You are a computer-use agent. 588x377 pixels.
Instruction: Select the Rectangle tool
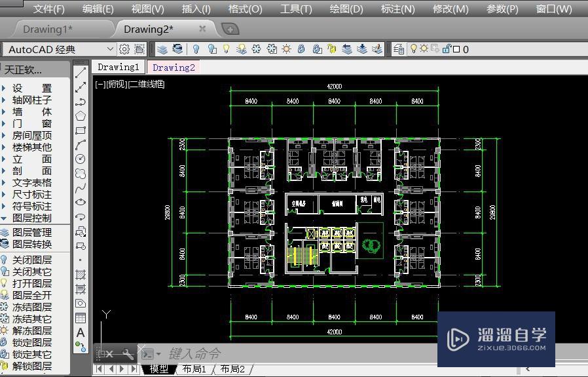point(81,130)
